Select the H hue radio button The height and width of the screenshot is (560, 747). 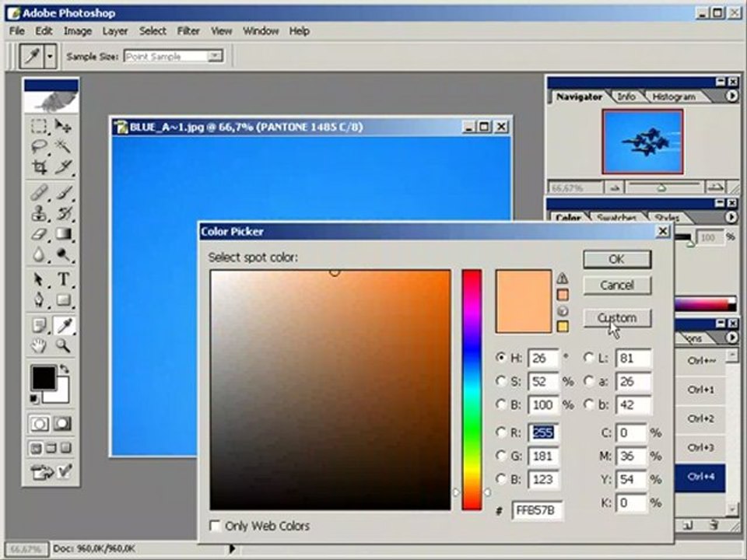coord(500,358)
